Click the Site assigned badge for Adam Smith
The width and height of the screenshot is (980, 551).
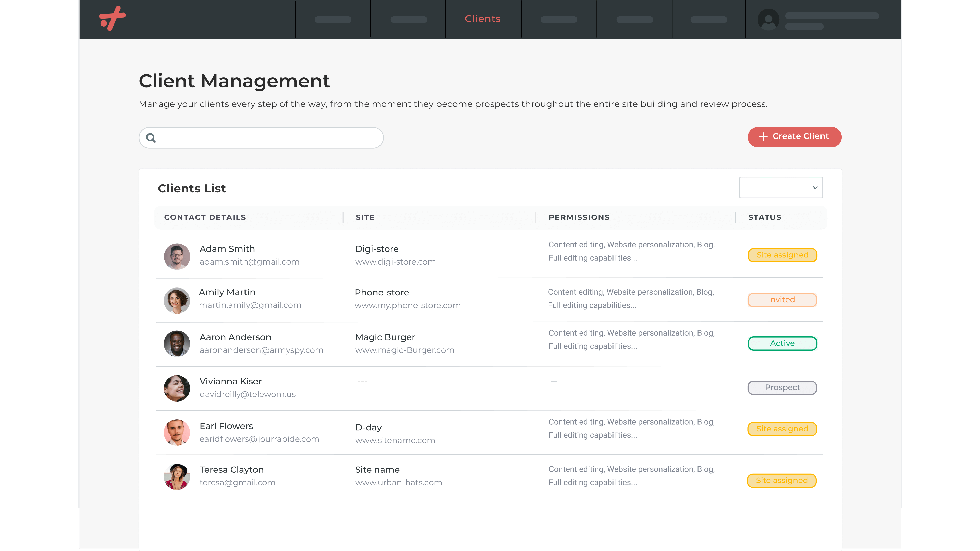(x=782, y=255)
